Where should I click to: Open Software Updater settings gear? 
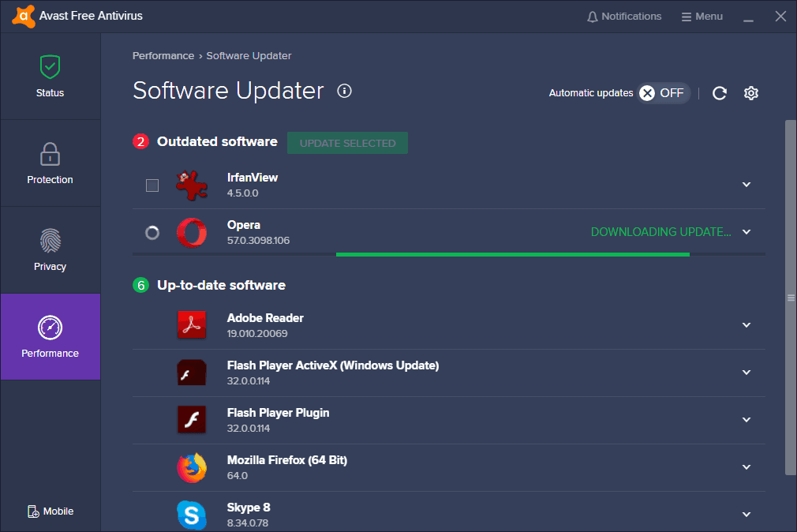click(750, 93)
